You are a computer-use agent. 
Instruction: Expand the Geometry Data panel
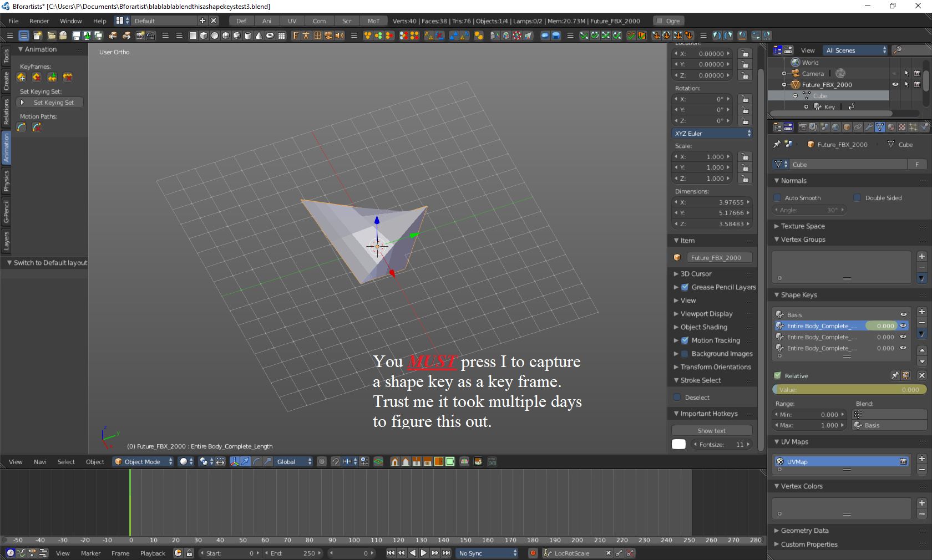[x=804, y=531]
